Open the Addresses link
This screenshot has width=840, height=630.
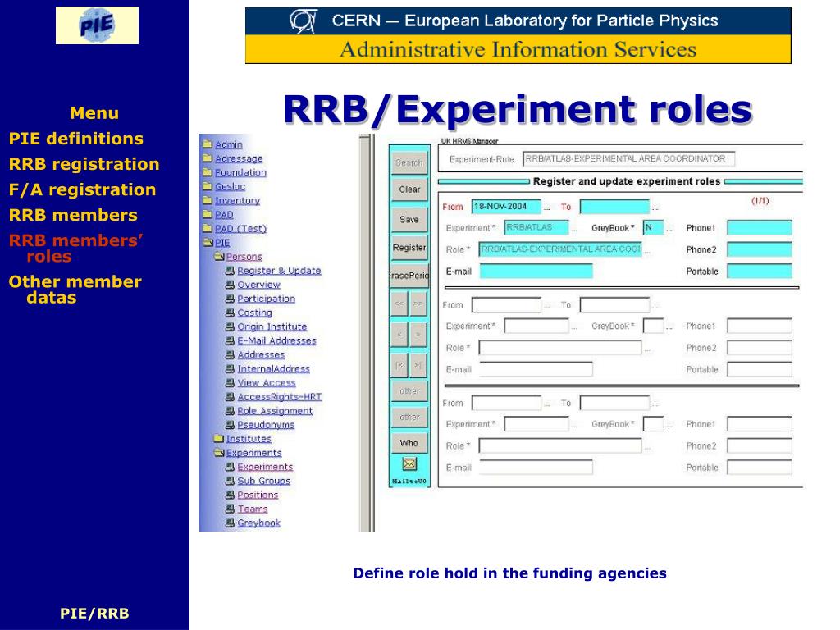(261, 354)
